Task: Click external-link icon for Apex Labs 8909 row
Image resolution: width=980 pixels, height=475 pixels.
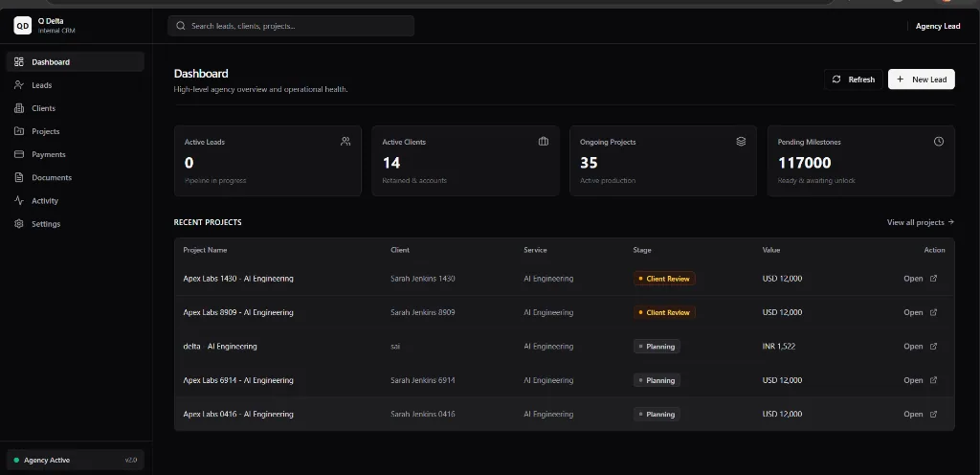Action: (934, 312)
